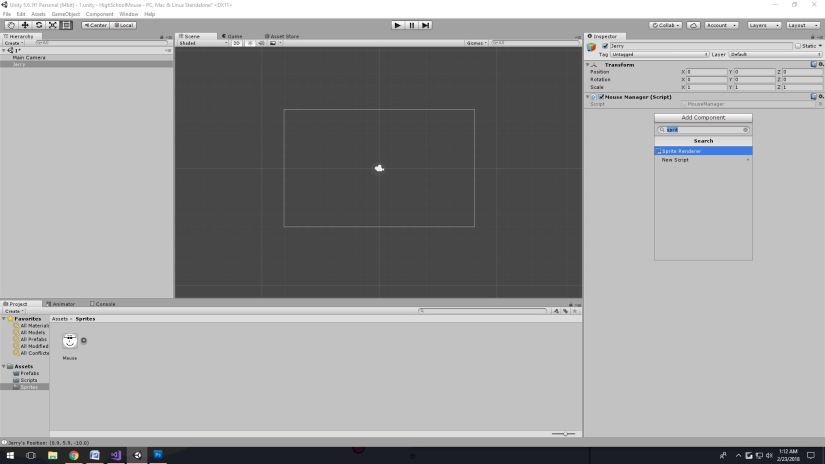Open Cloud services via cloud icon
The image size is (825, 464).
[x=693, y=25]
